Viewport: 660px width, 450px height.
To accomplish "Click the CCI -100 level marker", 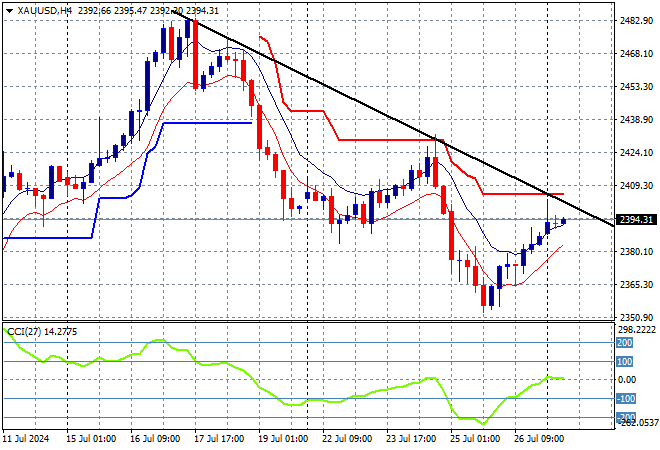I will pos(626,398).
